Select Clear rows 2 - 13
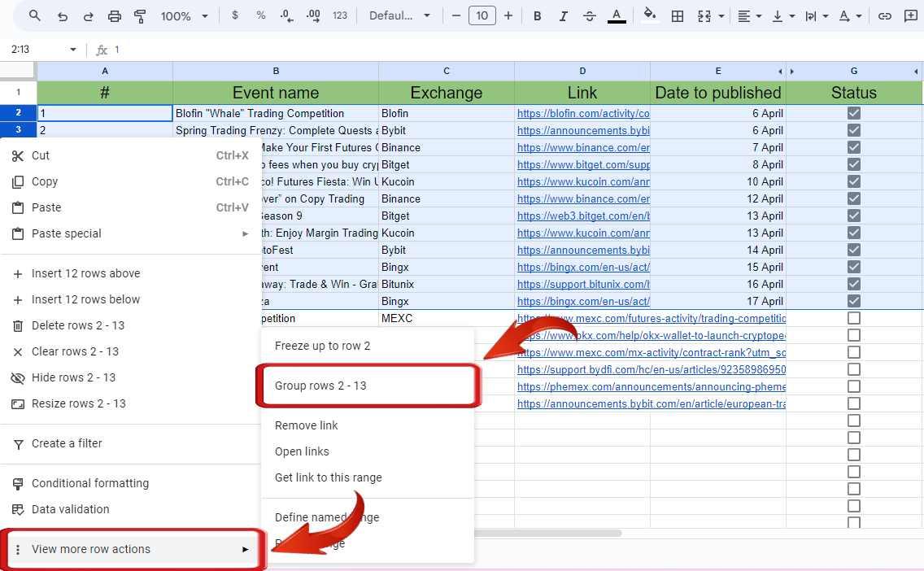The height and width of the screenshot is (571, 924). 129,351
